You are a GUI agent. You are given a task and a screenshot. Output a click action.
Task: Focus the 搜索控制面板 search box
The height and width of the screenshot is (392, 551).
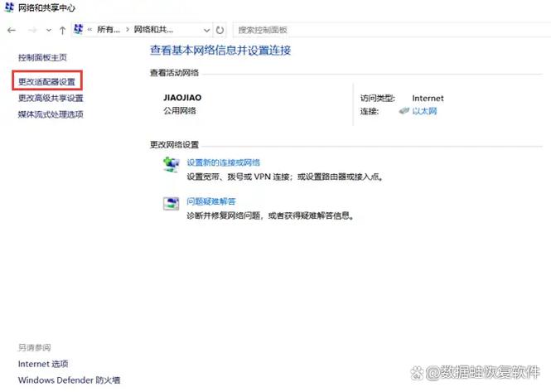click(392, 30)
